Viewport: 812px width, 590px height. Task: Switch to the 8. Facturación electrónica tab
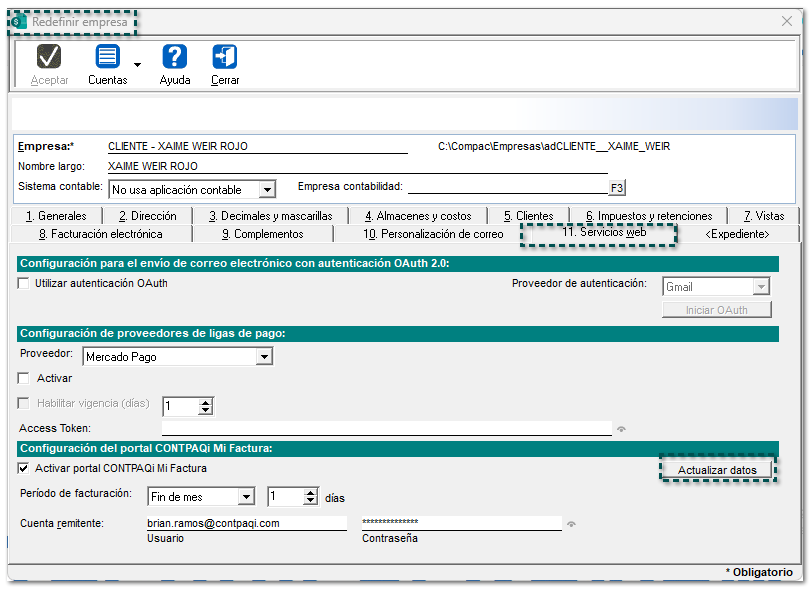coord(100,234)
